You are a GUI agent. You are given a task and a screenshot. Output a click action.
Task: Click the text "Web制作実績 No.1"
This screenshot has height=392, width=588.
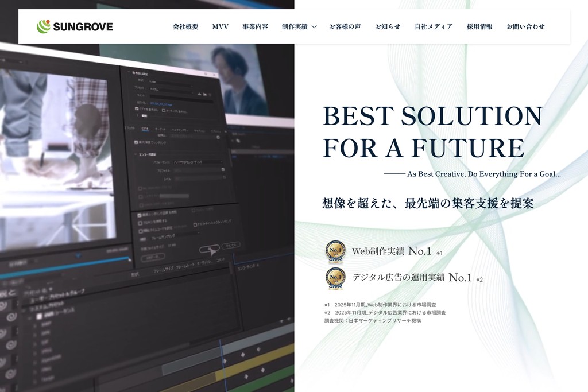392,251
